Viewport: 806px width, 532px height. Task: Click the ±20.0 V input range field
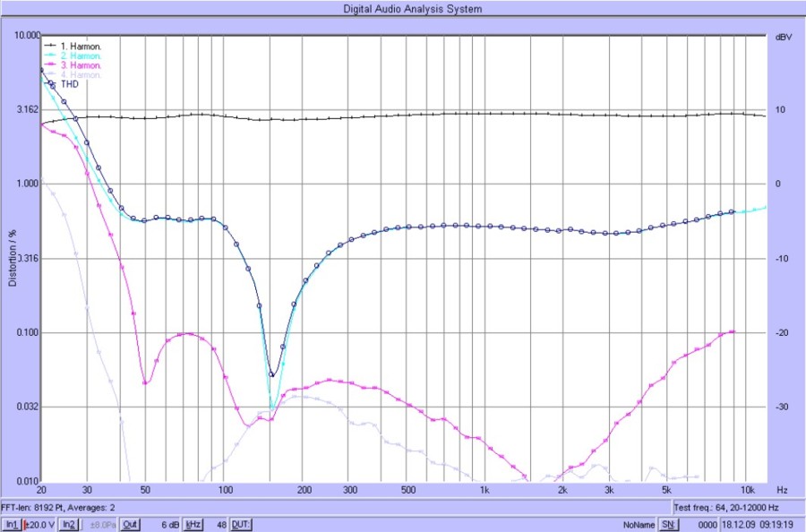40,524
